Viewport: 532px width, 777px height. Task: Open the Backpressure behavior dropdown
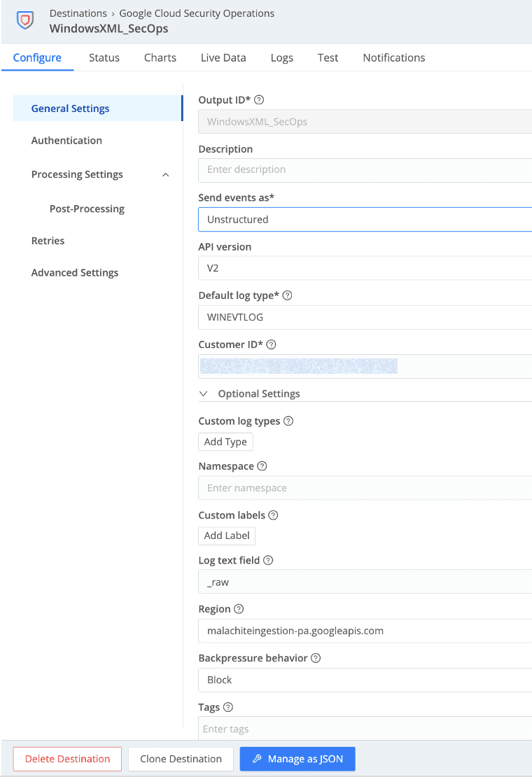364,680
